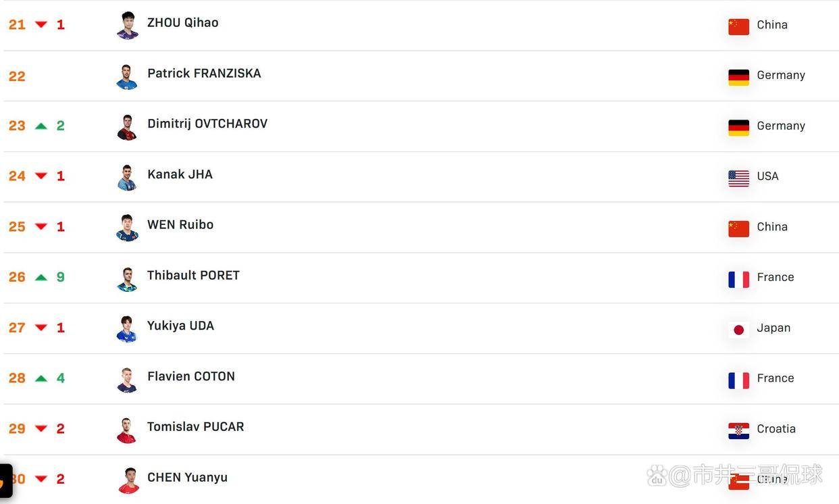
Task: Click the Japan flag icon
Action: tap(738, 330)
